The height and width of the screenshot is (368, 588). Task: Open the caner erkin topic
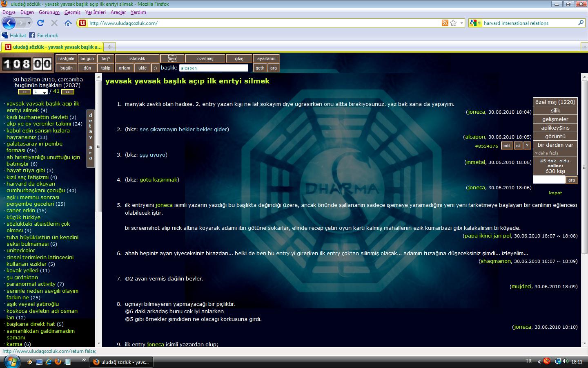coord(21,211)
